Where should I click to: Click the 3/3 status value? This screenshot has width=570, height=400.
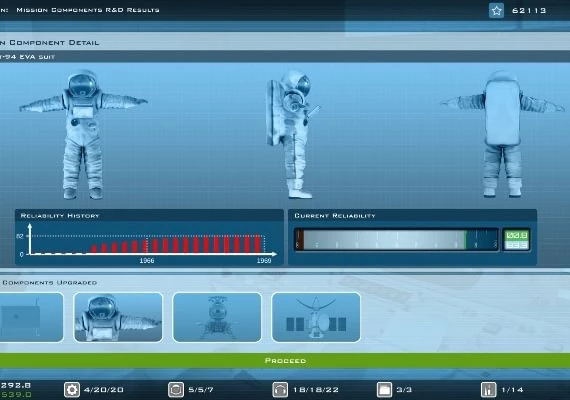pyautogui.click(x=404, y=390)
